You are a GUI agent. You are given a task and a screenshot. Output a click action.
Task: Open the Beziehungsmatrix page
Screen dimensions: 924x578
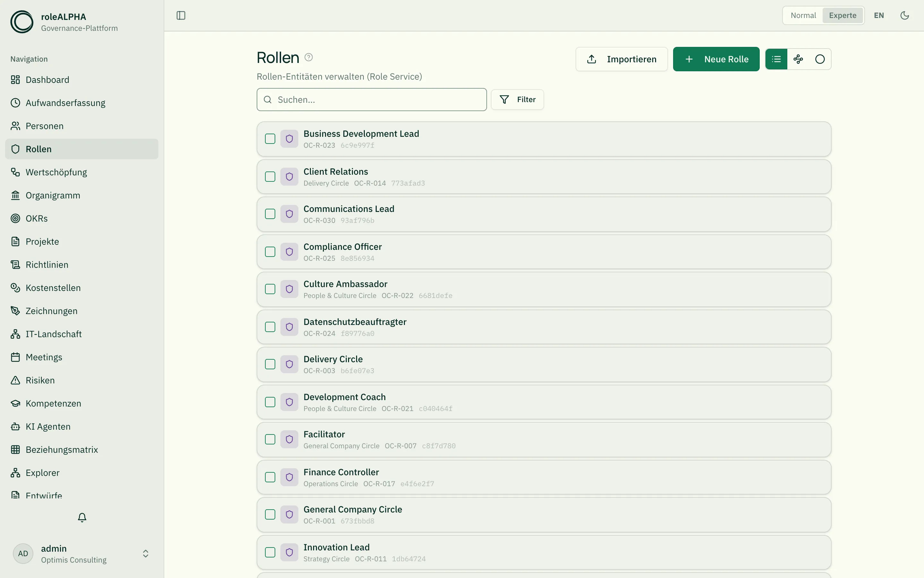pyautogui.click(x=82, y=450)
